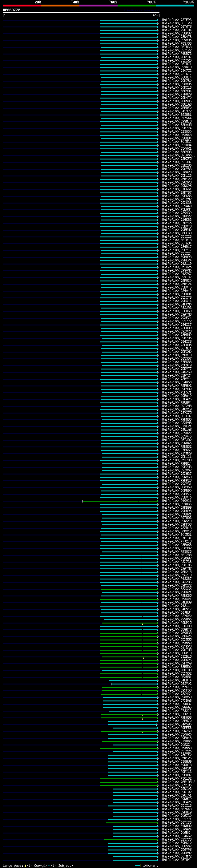Select hit UniRef100_Q9XHG6

(176, 504)
